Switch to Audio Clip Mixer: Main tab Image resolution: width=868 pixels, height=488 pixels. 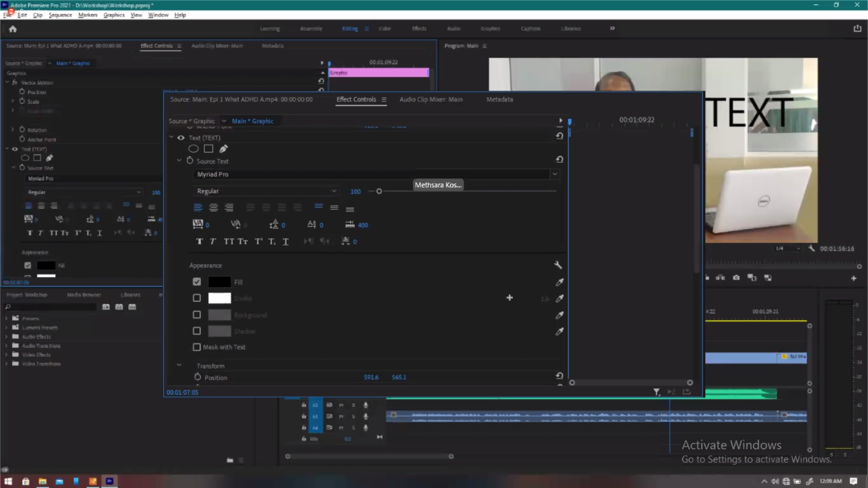tap(430, 99)
